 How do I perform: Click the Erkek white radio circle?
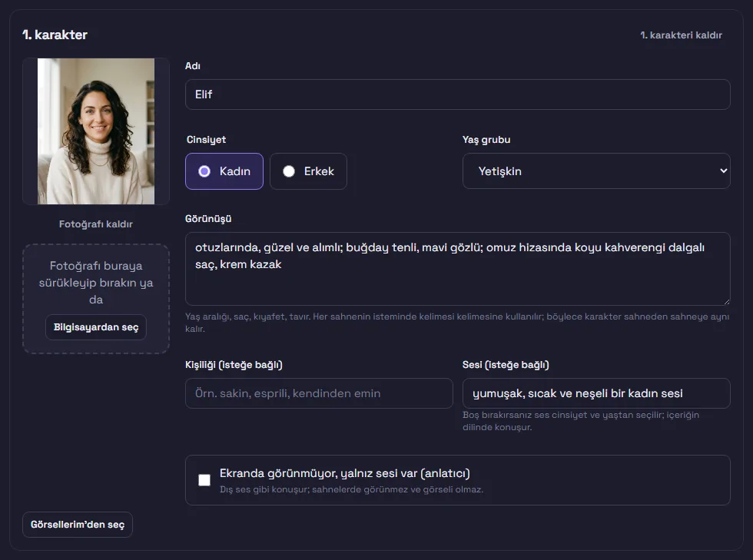pos(289,171)
